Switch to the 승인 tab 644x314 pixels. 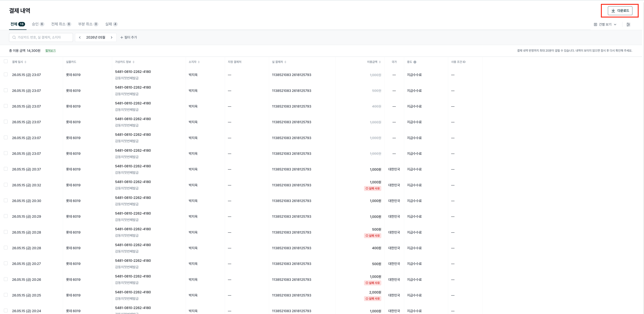pos(38,24)
